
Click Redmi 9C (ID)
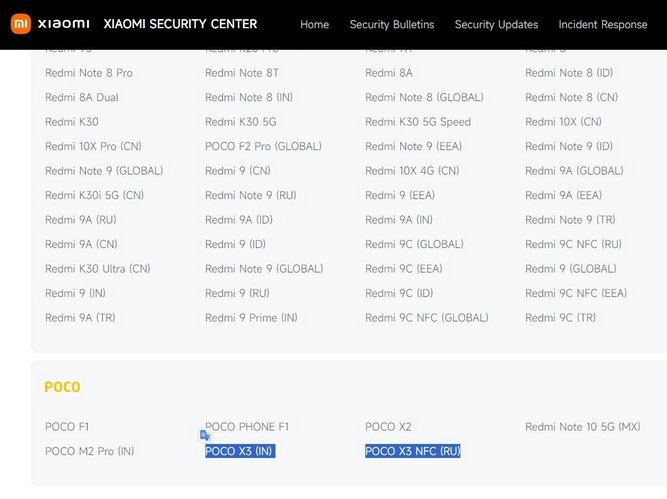tap(399, 293)
